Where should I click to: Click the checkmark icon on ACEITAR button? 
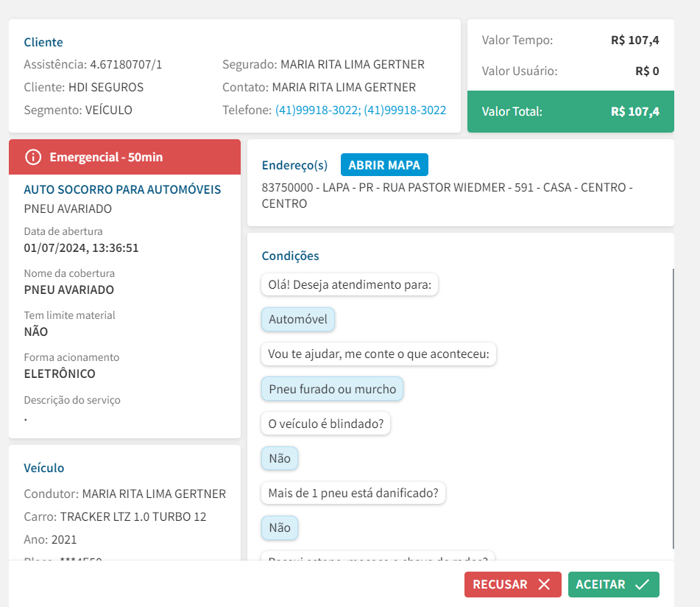click(x=642, y=584)
